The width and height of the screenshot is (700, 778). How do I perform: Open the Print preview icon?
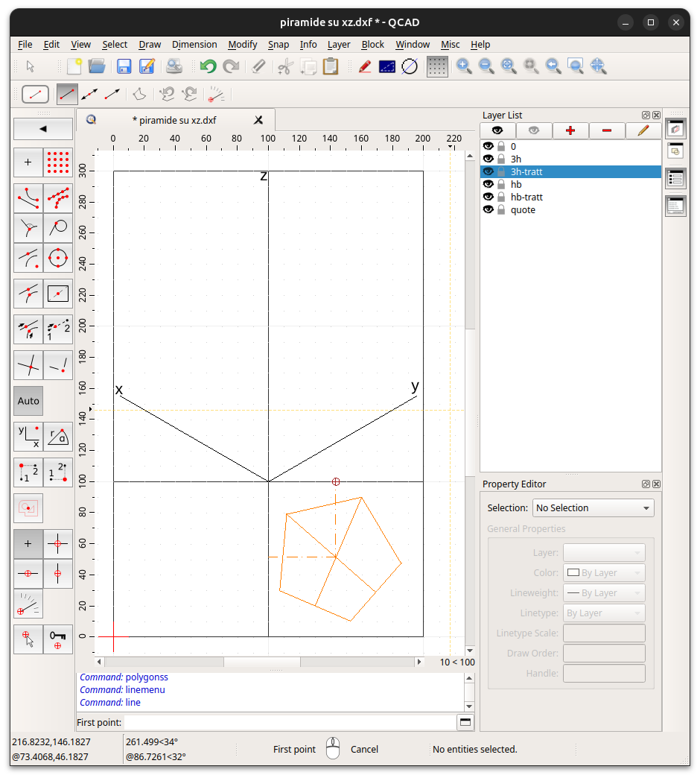coord(174,66)
